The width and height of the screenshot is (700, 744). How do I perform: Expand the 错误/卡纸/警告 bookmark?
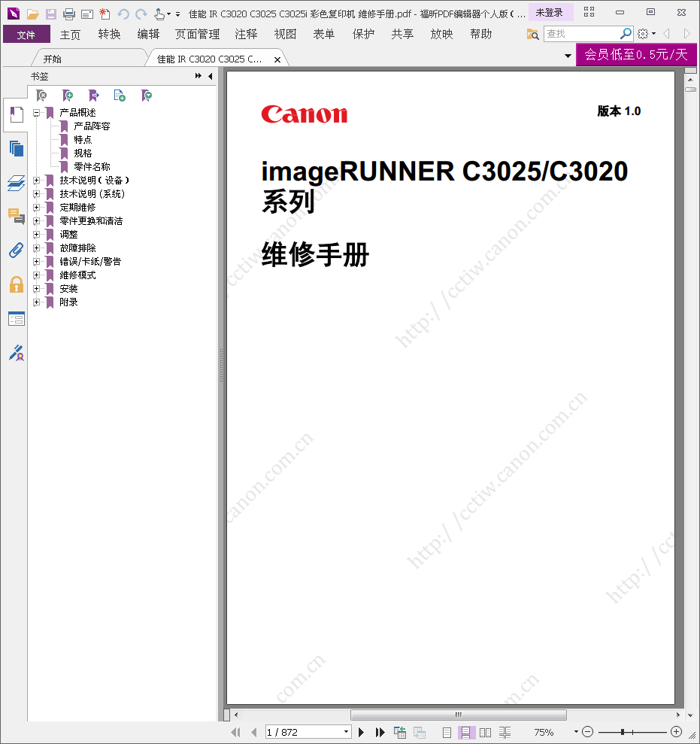[36, 262]
